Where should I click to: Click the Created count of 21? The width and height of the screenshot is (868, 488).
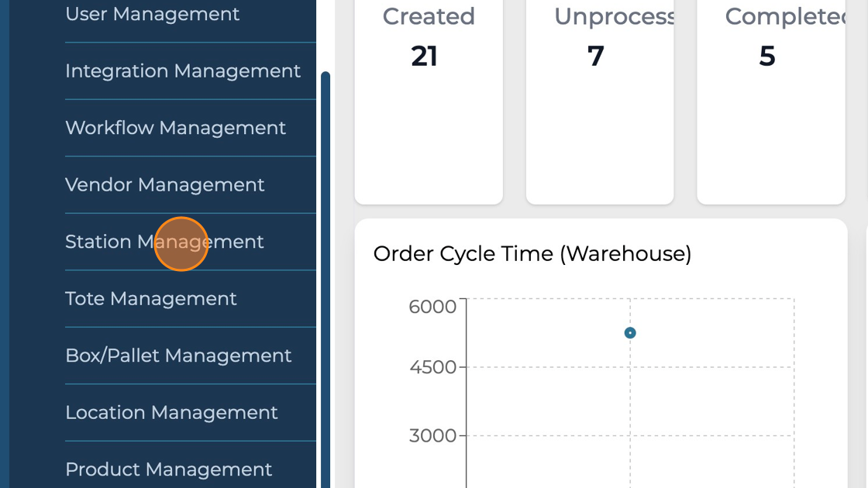click(425, 57)
